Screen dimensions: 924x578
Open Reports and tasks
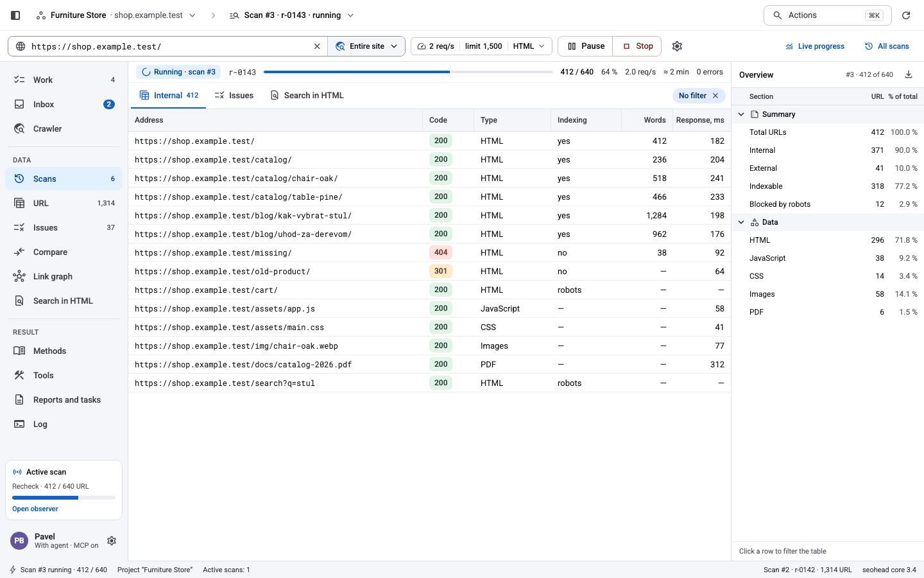point(64,399)
